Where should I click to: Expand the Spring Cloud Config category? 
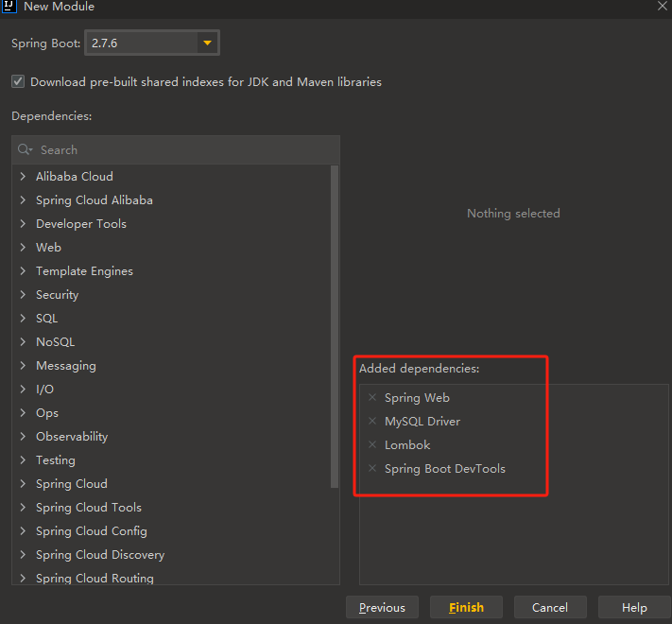[23, 530]
